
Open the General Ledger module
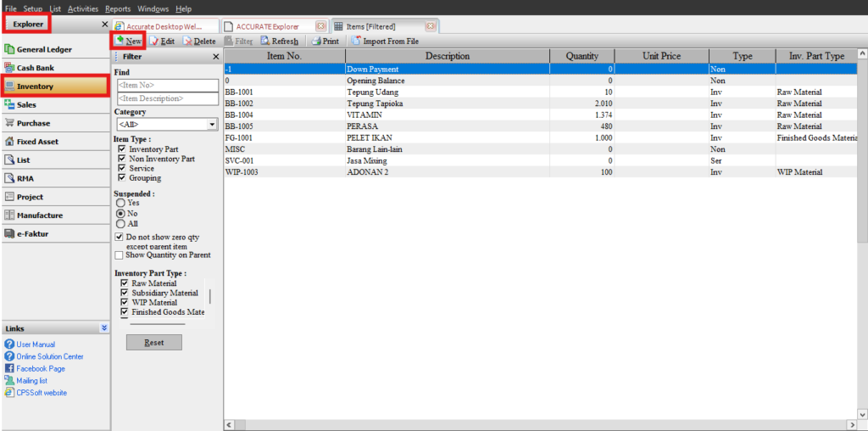[x=55, y=49]
